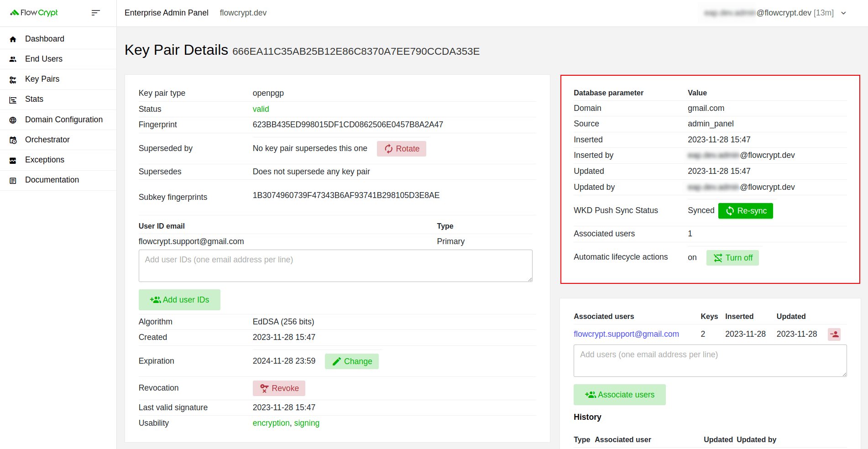Click the Key Pairs key icon
868x449 pixels.
pos(13,80)
